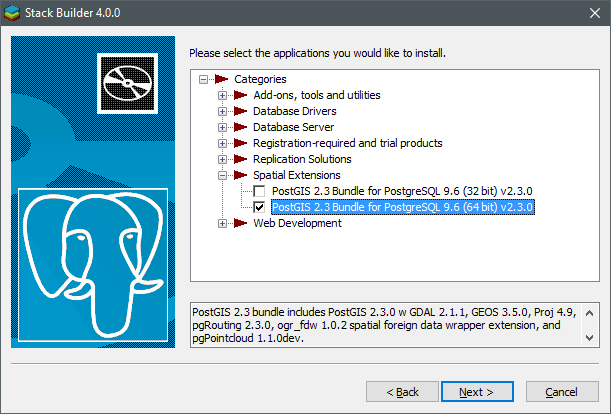Select the Replication Solutions label
Viewport: 611px width, 414px height.
click(302, 159)
